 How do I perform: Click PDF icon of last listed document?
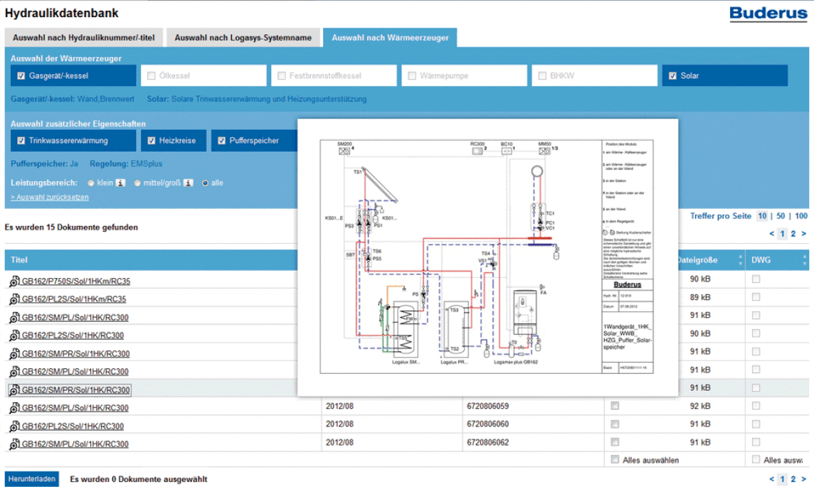[x=14, y=444]
